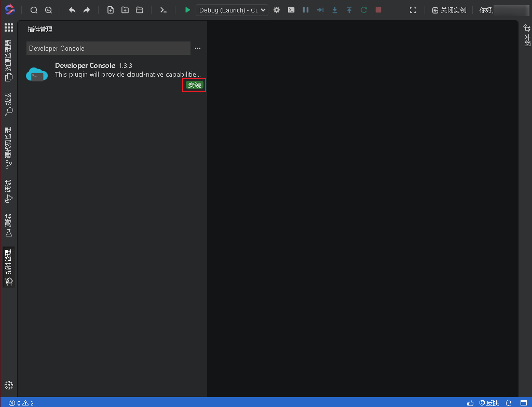Stop debugging with the red square
Screen dimensions: 532x407
tap(378, 10)
